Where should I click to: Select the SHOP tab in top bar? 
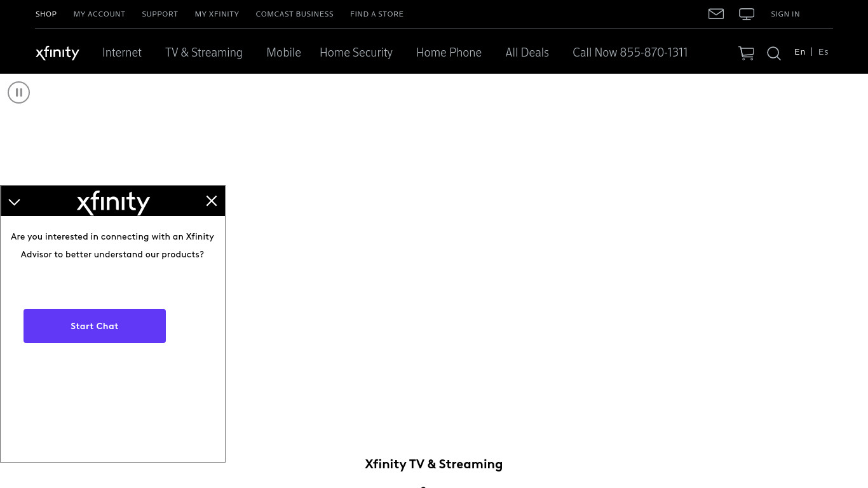point(46,14)
